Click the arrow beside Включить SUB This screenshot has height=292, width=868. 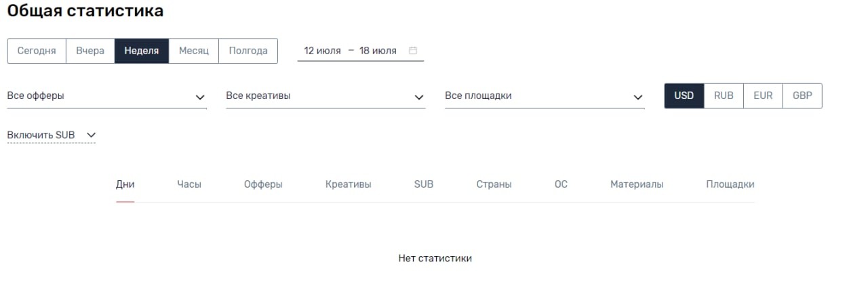(x=91, y=135)
